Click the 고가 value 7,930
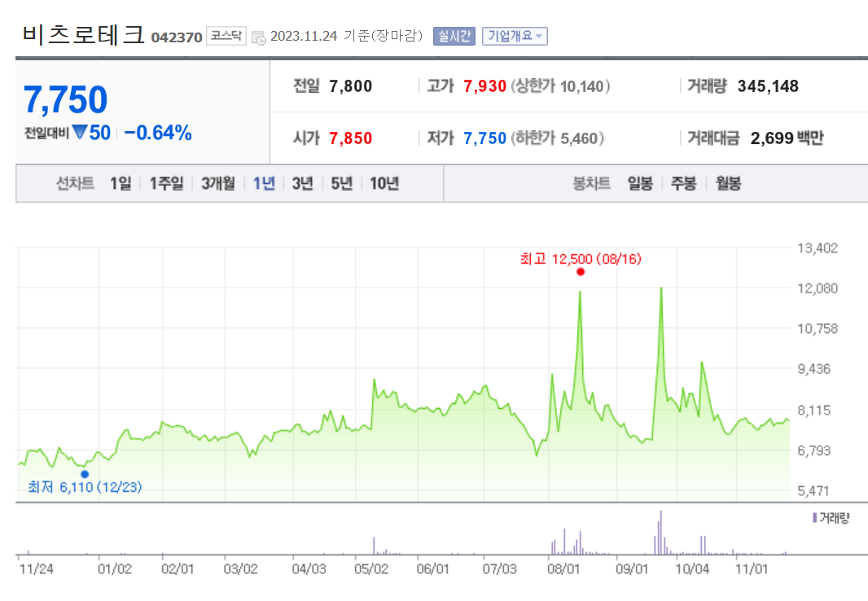The image size is (868, 601). [485, 86]
